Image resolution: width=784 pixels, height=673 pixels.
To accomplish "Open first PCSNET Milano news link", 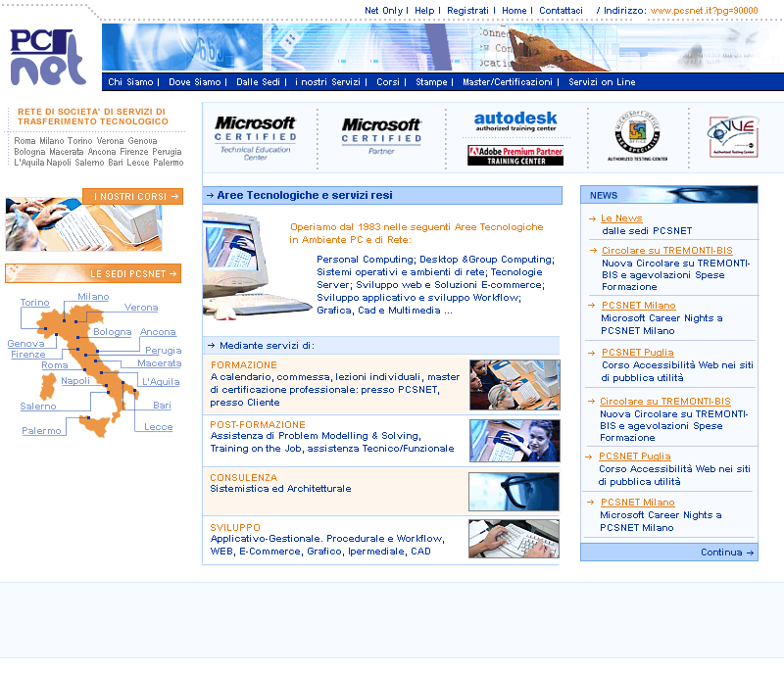I will pos(639,306).
